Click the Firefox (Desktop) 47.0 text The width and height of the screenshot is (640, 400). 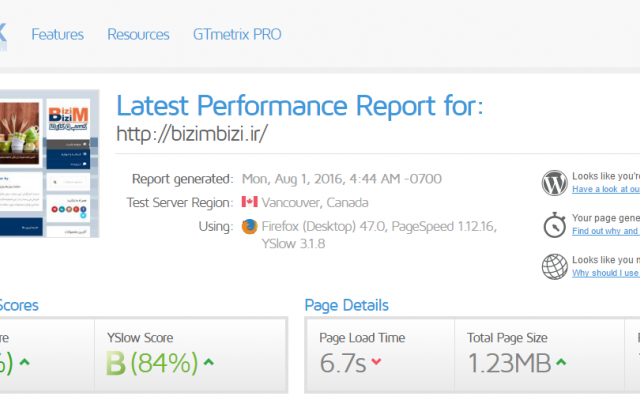324,226
